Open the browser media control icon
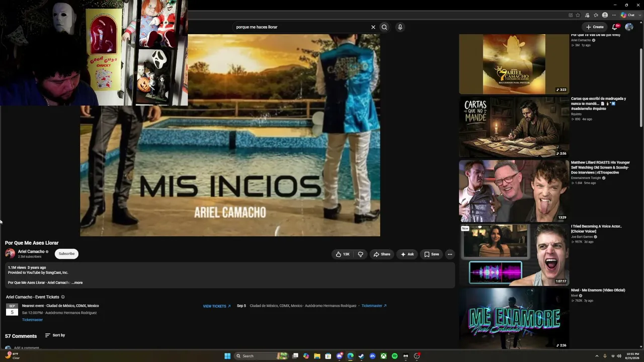Screen dimensions: 644x362 click(587, 15)
